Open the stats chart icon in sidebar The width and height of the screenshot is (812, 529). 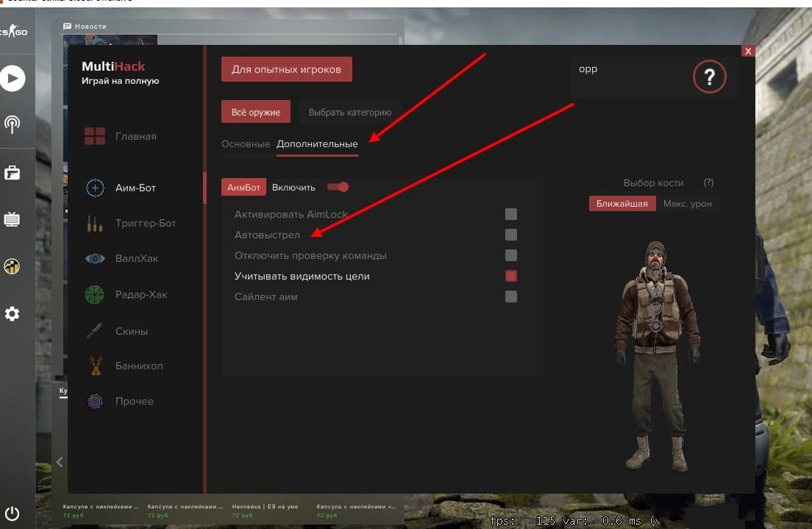coord(12,266)
